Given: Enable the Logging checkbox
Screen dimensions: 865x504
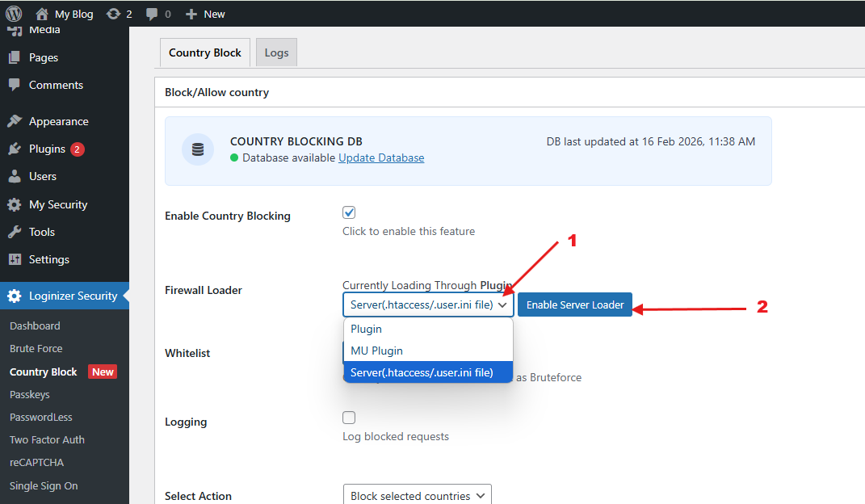Looking at the screenshot, I should (349, 418).
